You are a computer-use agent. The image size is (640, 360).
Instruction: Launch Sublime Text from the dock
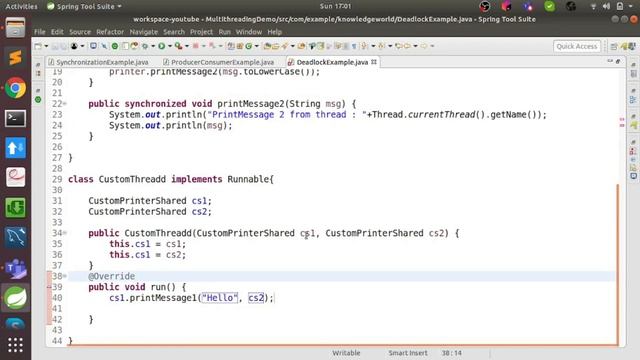click(x=16, y=58)
